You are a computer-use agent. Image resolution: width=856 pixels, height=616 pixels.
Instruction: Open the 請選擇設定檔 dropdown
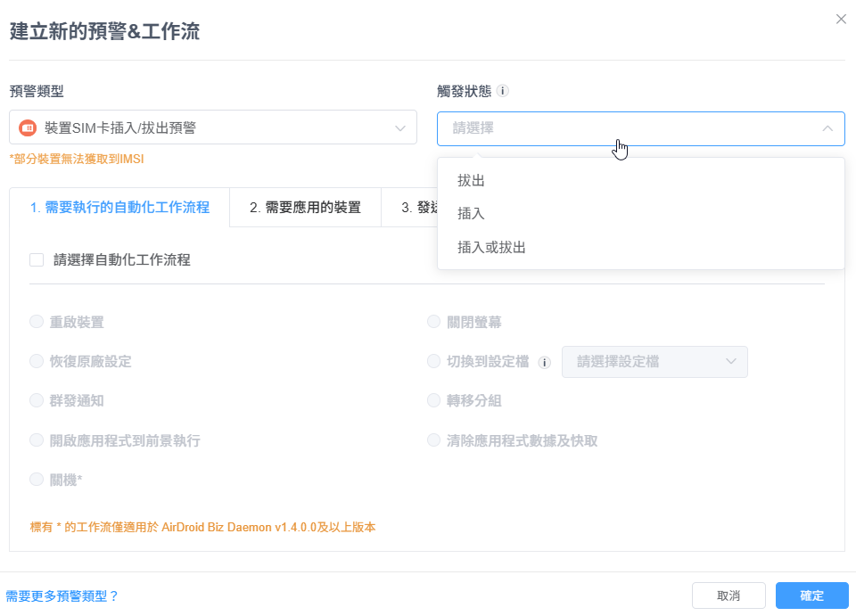(x=654, y=362)
